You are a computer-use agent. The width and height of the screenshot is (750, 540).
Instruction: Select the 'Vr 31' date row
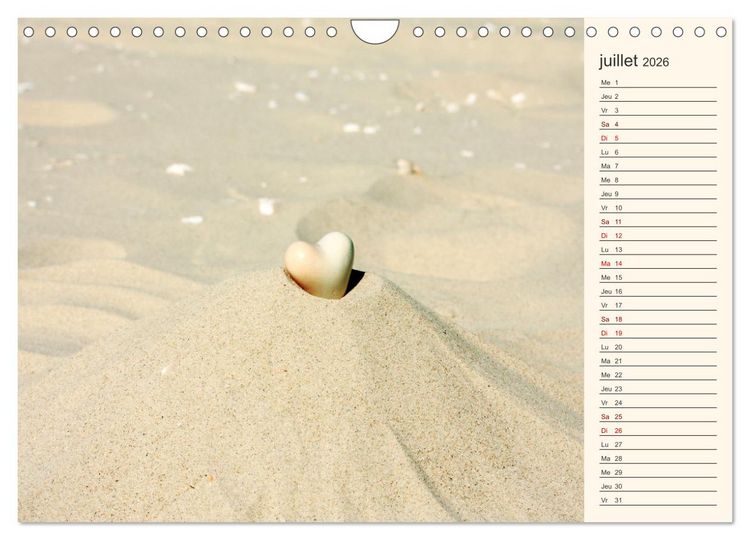click(x=658, y=500)
